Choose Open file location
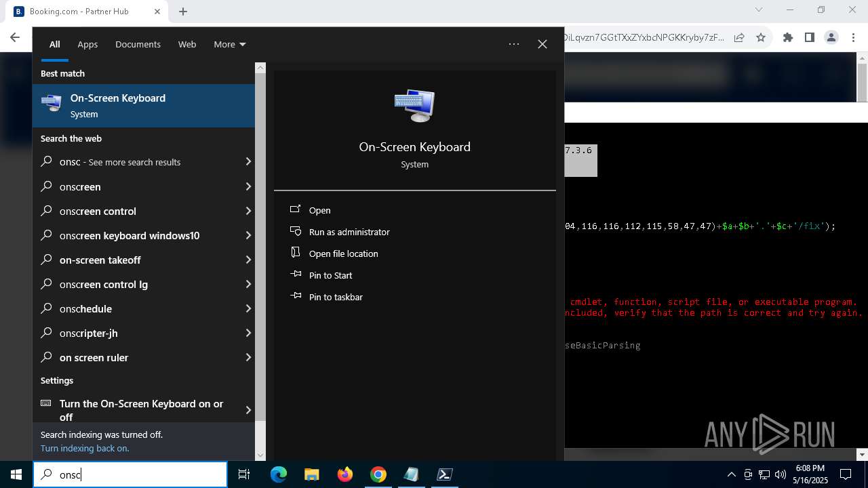The height and width of the screenshot is (488, 868). point(343,253)
